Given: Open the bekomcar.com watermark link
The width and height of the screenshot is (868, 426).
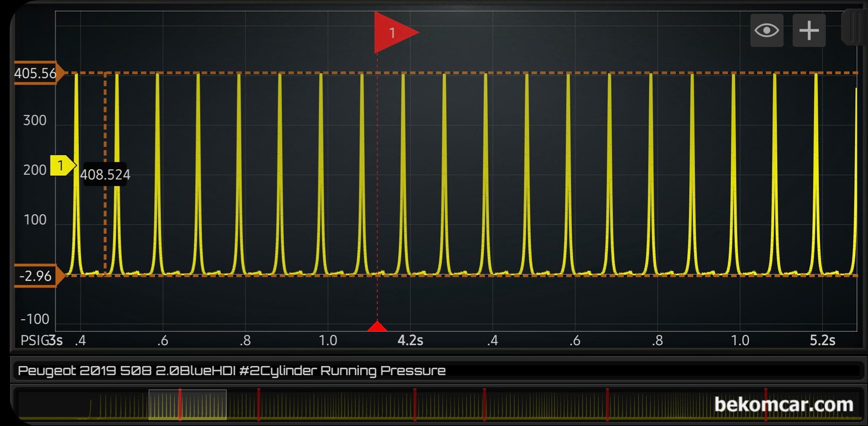Looking at the screenshot, I should coord(784,404).
